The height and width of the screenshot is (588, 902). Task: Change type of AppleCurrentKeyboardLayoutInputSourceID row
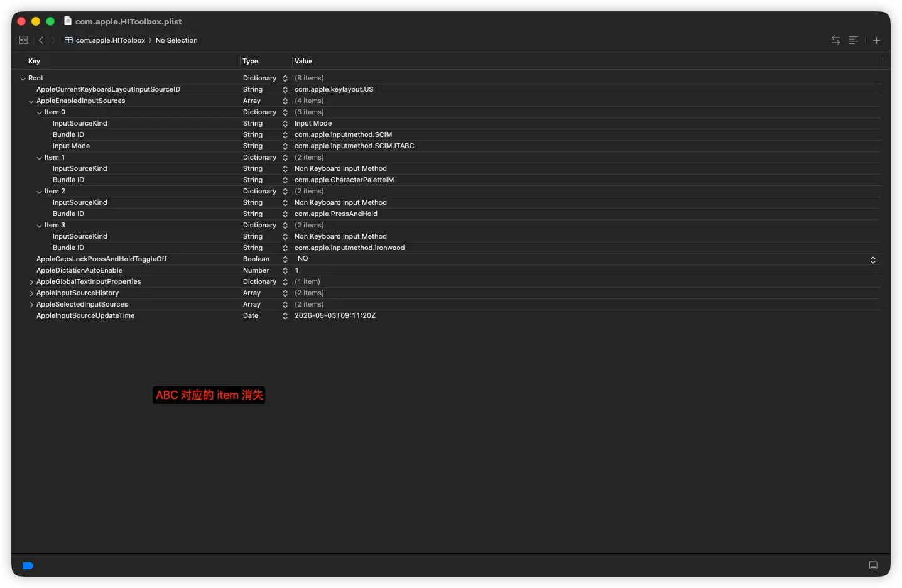(285, 90)
